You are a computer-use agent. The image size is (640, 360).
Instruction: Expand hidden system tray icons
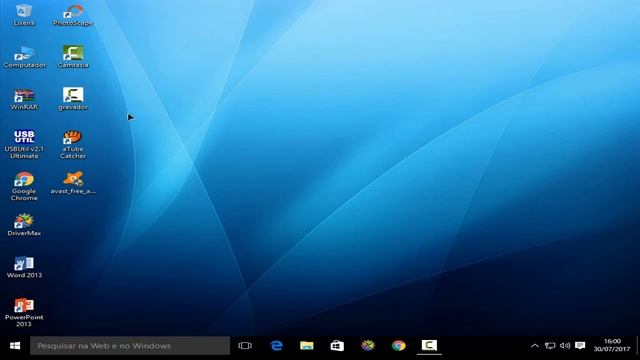[534, 346]
